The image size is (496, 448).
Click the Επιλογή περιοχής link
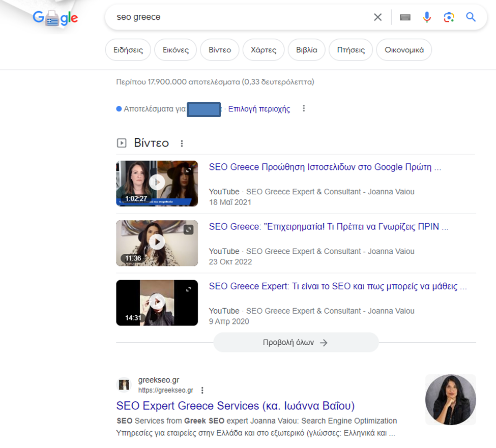coord(259,109)
